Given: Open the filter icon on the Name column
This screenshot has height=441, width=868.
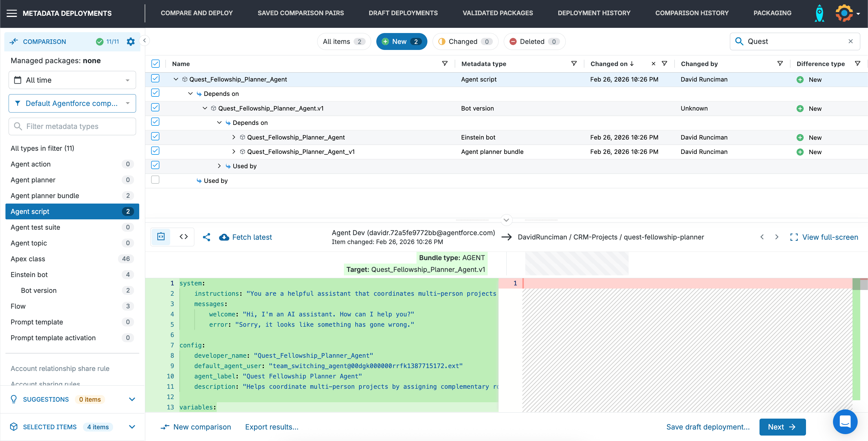Looking at the screenshot, I should coord(445,63).
